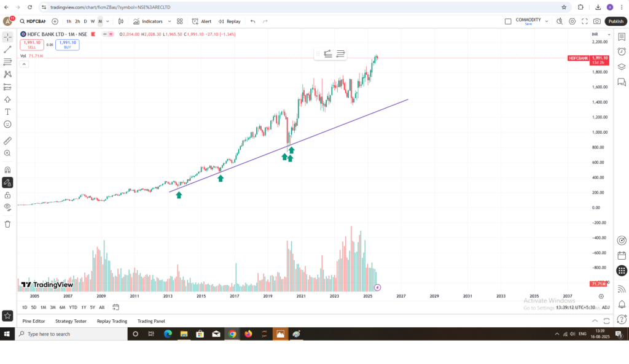The height and width of the screenshot is (364, 629).
Task: Open indicator templates grid icon
Action: tap(180, 21)
